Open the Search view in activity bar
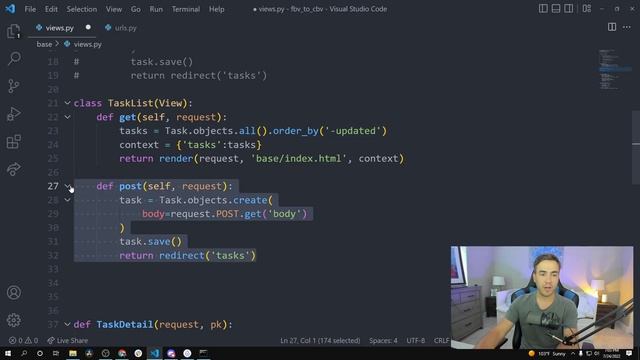The image size is (640, 360). (x=14, y=59)
